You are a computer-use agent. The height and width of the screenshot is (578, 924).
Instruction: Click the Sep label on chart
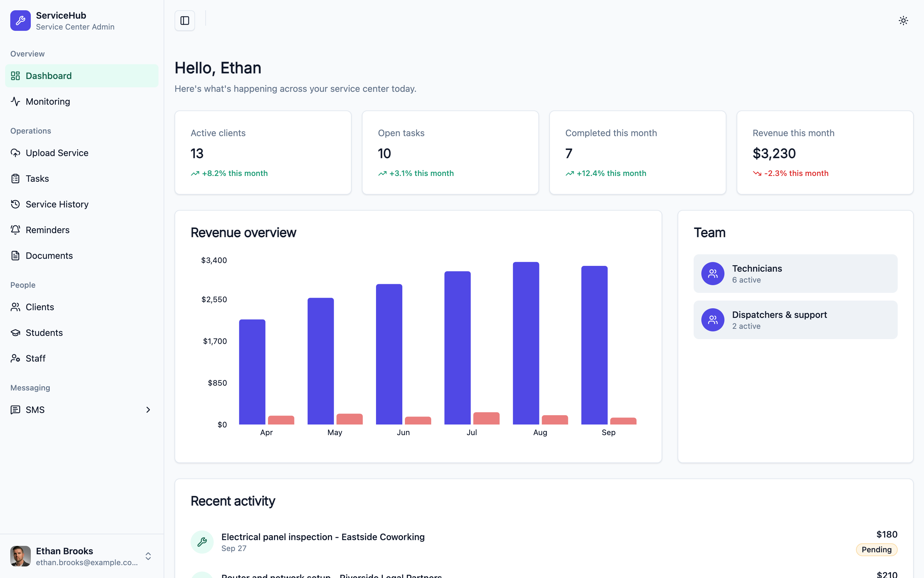tap(608, 432)
